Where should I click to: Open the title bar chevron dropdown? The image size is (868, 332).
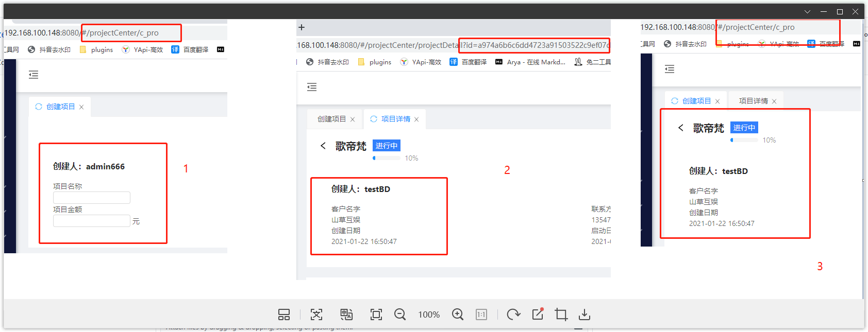[808, 11]
